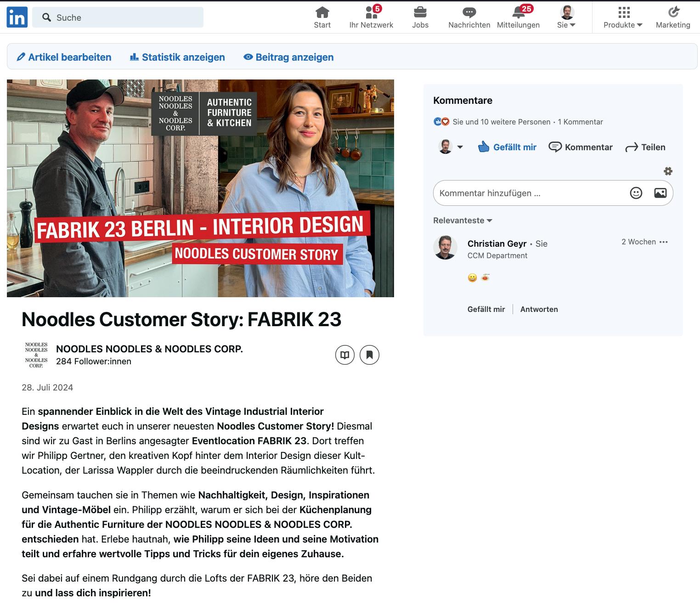The image size is (700, 611).
Task: Click Antworten on the comment
Action: pyautogui.click(x=539, y=309)
